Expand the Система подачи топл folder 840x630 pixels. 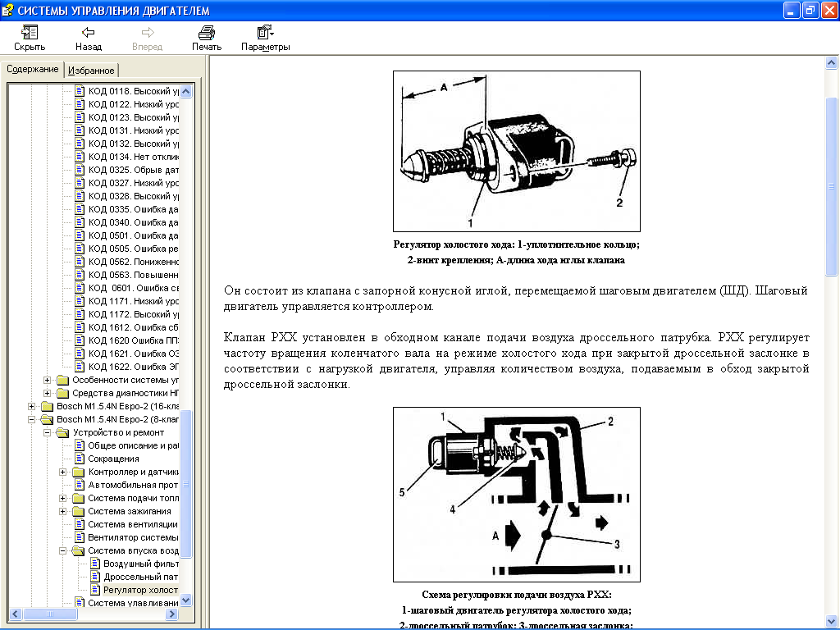click(62, 498)
